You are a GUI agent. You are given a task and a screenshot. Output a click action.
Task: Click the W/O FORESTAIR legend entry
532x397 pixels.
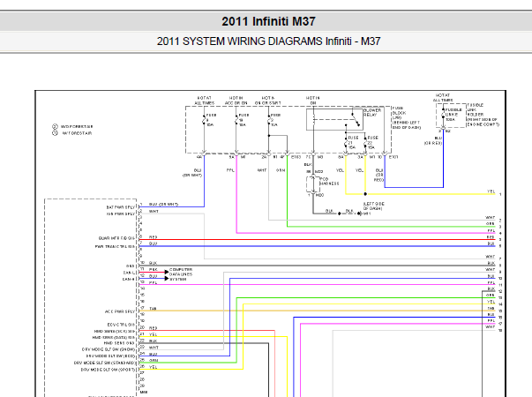72,126
